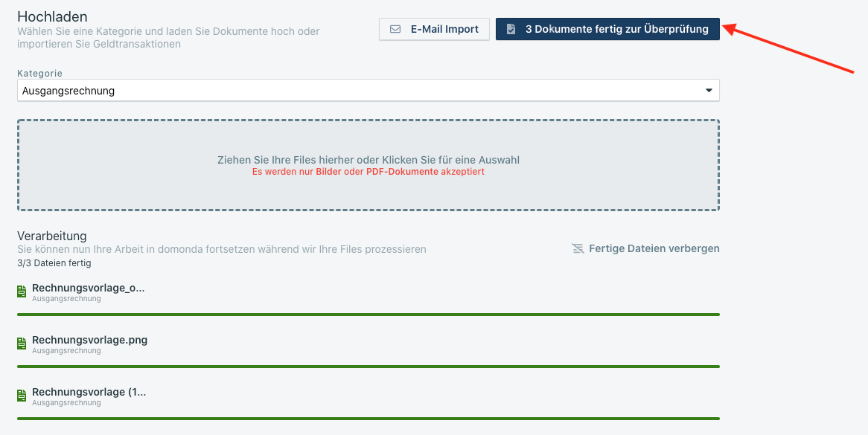Click the progress bar under Rechnungsvorlage.png

coord(368,367)
